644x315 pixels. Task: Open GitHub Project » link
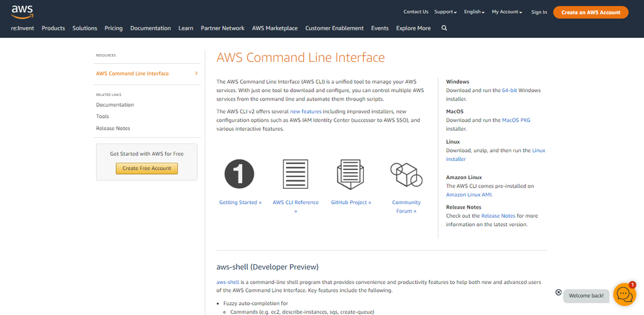point(351,202)
